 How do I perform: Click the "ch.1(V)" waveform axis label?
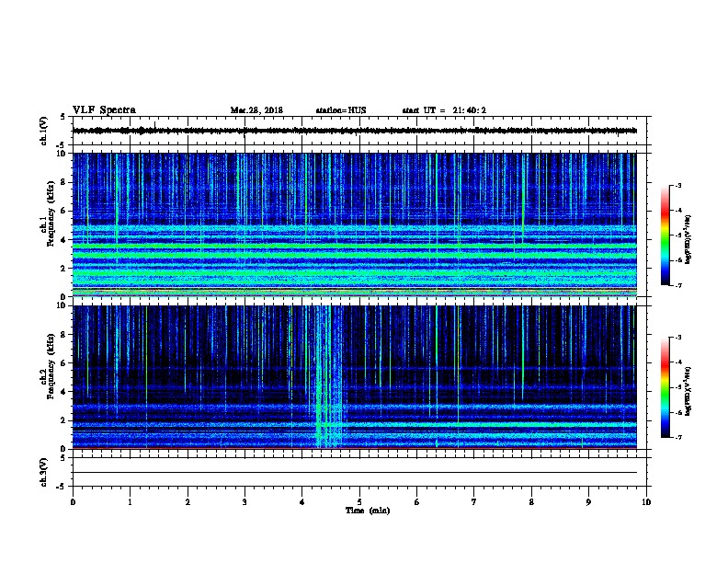point(44,131)
